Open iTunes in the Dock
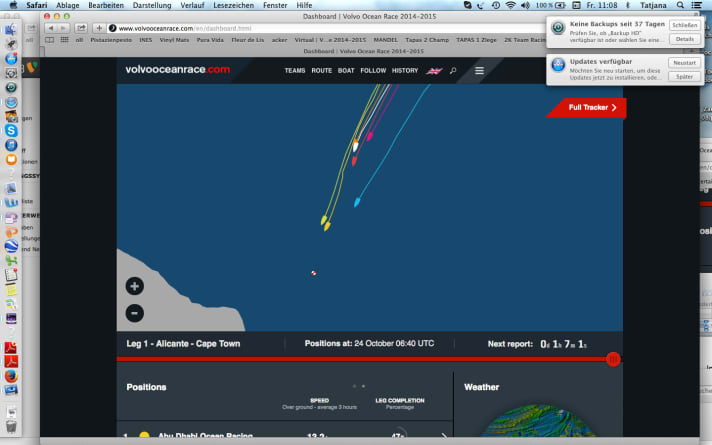This screenshot has width=712, height=445. coord(11,145)
